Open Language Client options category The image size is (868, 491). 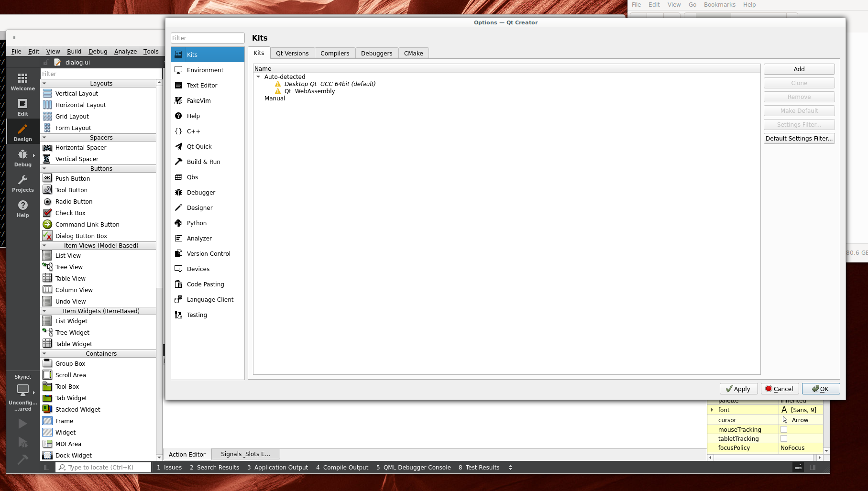pyautogui.click(x=208, y=299)
